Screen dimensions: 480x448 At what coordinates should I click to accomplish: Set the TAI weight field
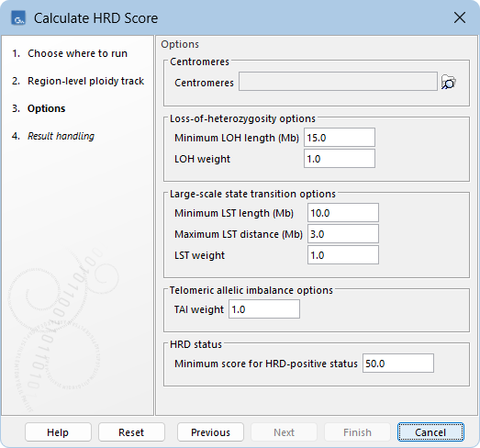tap(264, 309)
